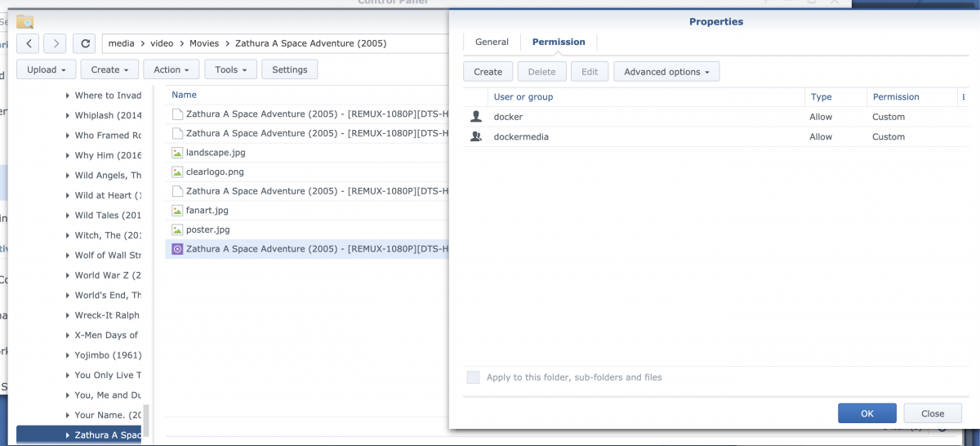Refresh the File Station folder view
This screenshot has width=980, height=446.
(x=84, y=43)
